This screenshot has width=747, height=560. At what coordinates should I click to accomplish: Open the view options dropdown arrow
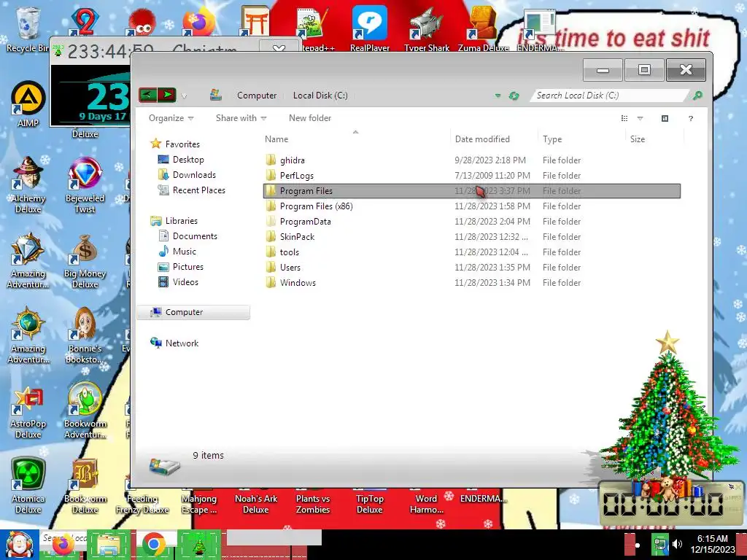point(640,118)
